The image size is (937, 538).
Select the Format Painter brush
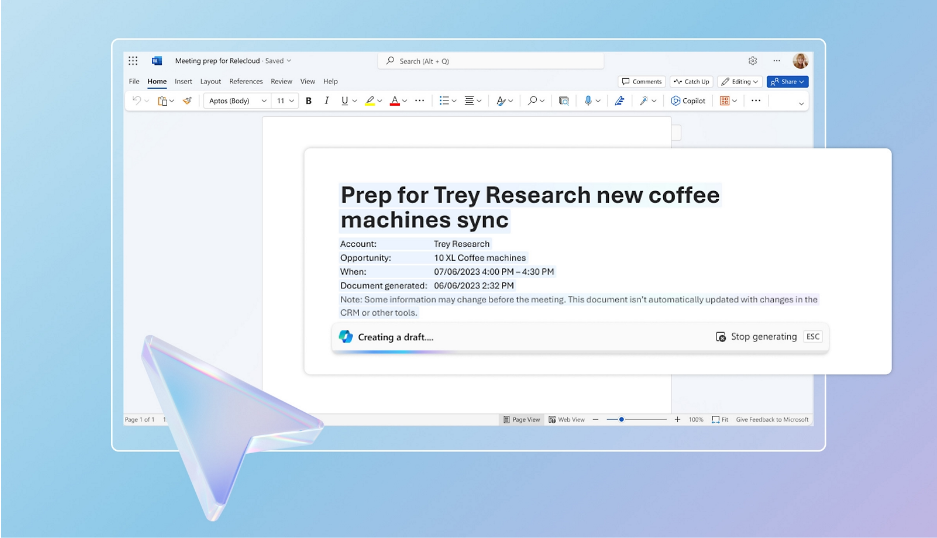tap(187, 100)
